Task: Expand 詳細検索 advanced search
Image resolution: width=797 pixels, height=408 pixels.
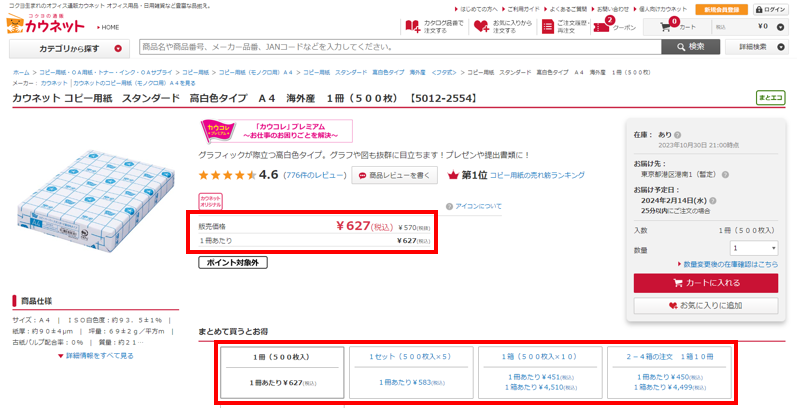Action: 757,47
